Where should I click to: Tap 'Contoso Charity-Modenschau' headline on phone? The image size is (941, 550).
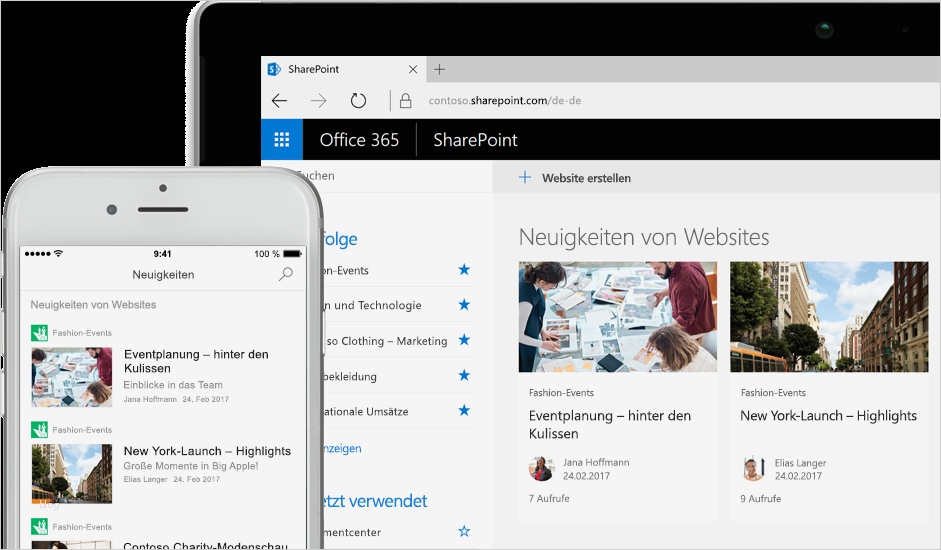[x=206, y=545]
